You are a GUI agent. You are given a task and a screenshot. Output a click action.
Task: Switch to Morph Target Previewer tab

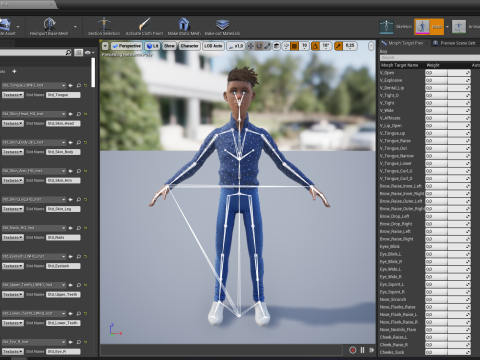point(402,43)
